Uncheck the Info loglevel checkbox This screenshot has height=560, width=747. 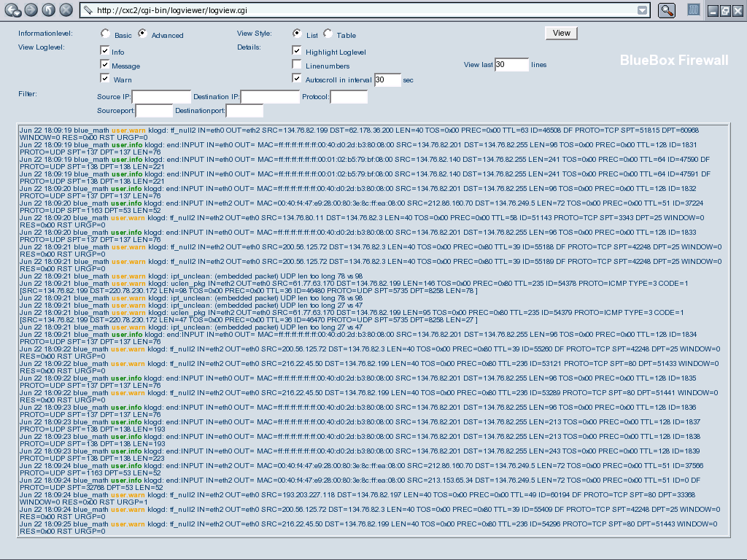pos(105,51)
